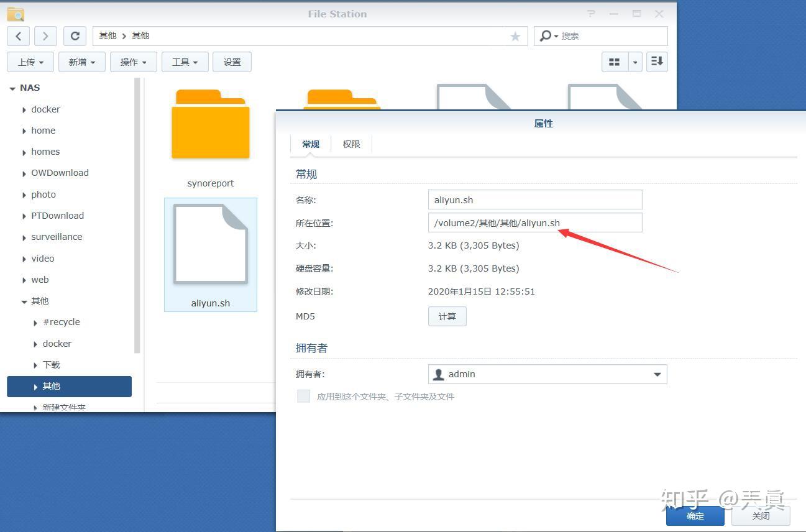The image size is (806, 532).
Task: Confirm properties with the 确定 button
Action: click(695, 515)
